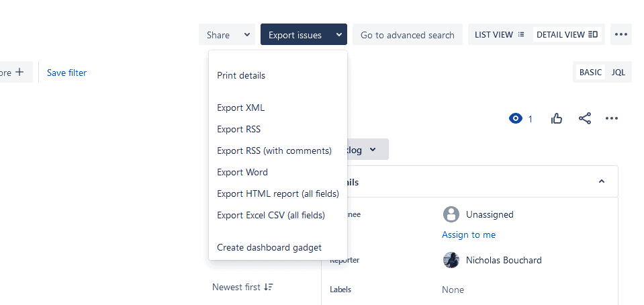Select Export XML menu entry
The height and width of the screenshot is (305, 644).
(240, 107)
